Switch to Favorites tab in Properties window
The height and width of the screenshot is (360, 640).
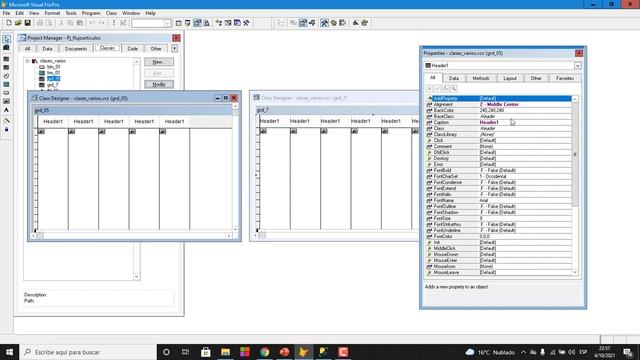[x=565, y=78]
